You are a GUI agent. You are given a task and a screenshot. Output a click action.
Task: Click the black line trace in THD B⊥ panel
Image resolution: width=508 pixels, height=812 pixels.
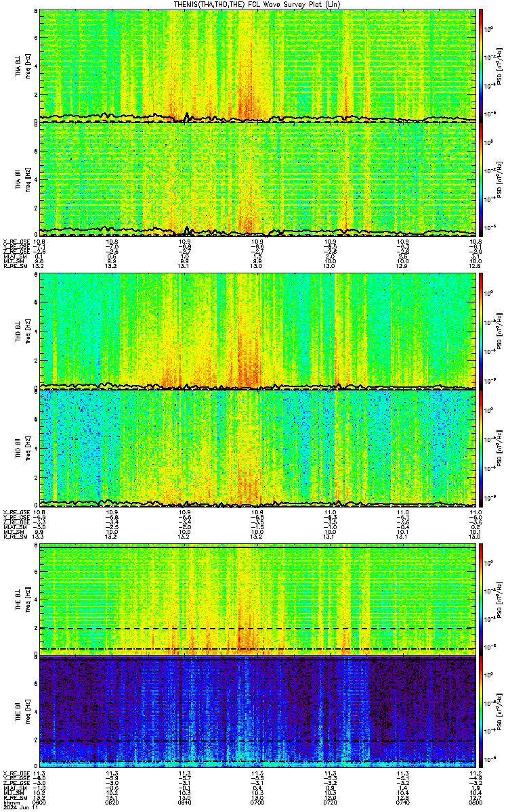[x=257, y=386]
